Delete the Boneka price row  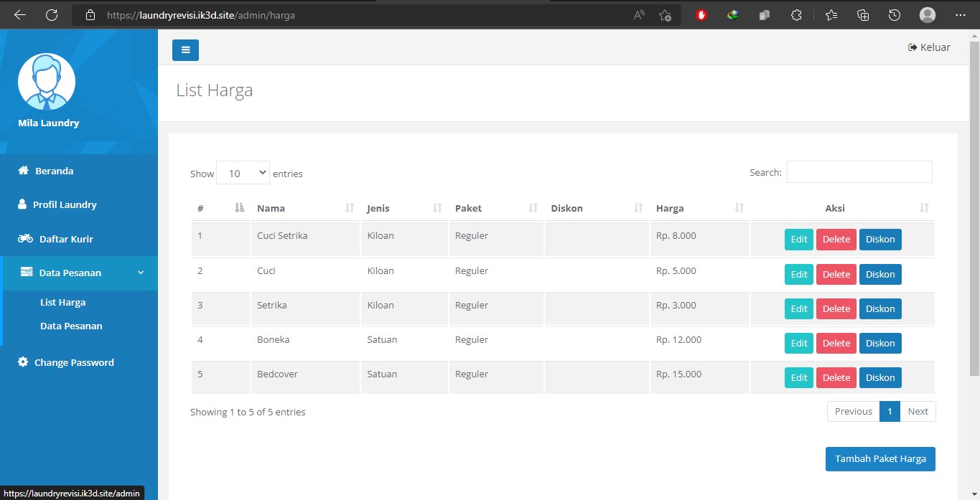click(x=836, y=343)
